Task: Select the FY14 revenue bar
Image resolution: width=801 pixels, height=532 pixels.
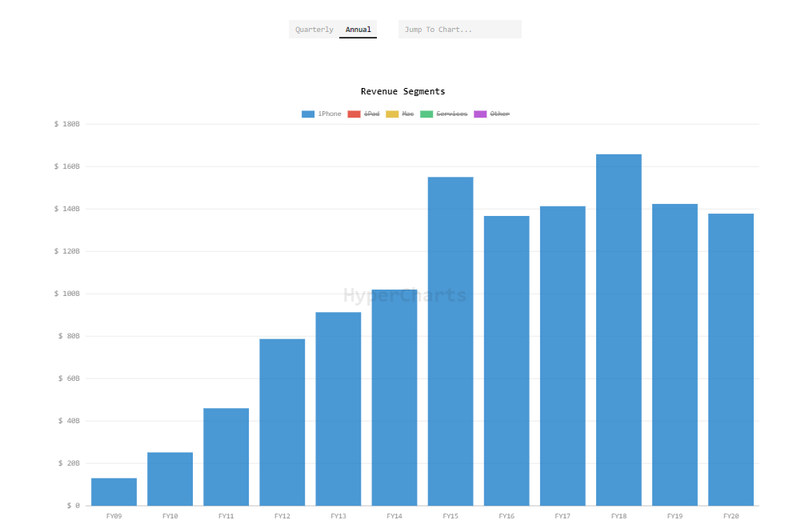Action: pyautogui.click(x=394, y=398)
